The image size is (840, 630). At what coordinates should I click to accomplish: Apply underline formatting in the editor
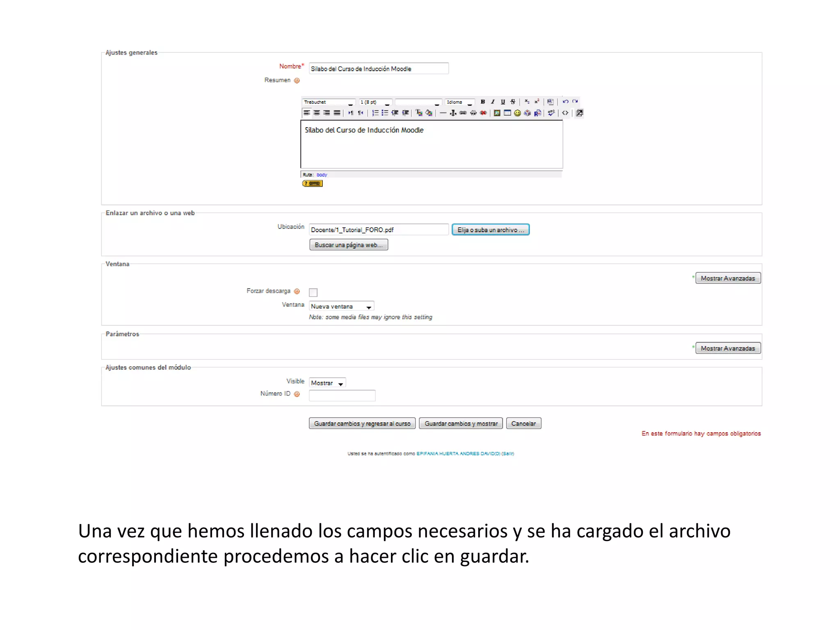pyautogui.click(x=503, y=102)
